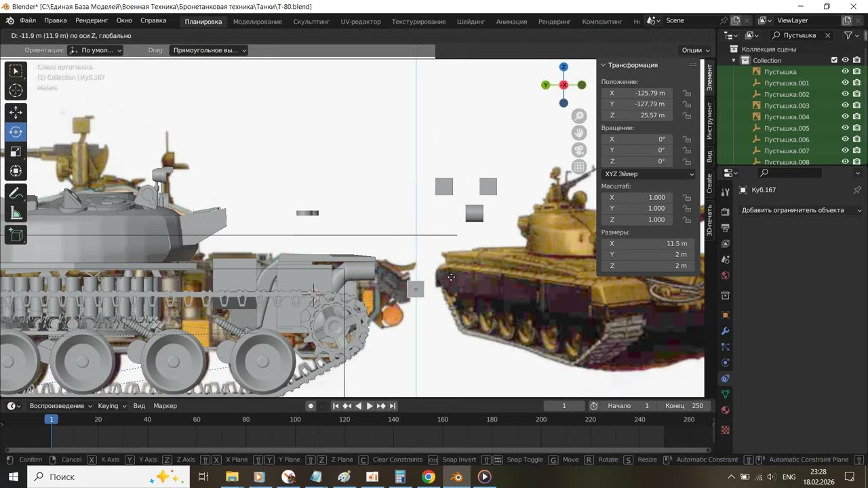Open the Воспроизведение playback popover

[61, 406]
